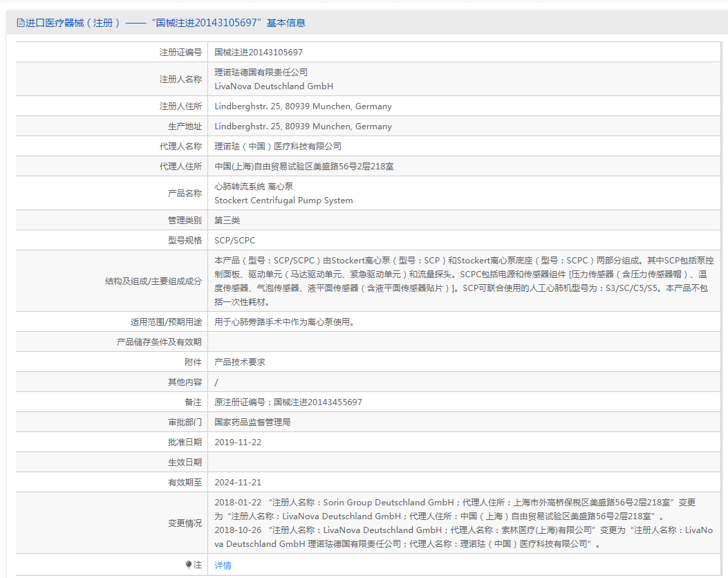Click the 生产地址 address value

click(304, 127)
